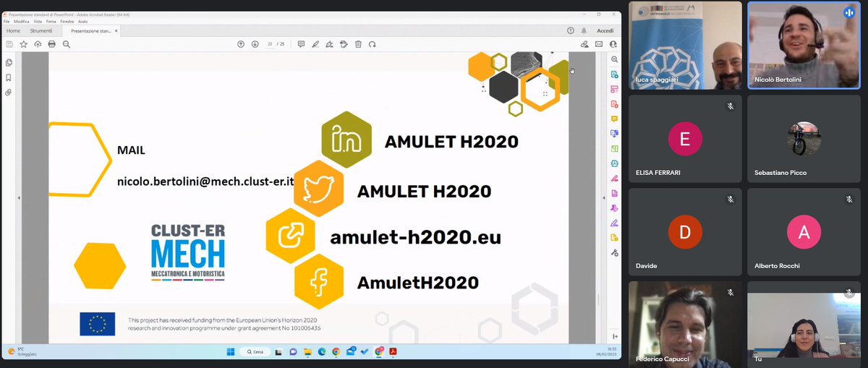Click the zoom search tool in right pane
Image resolution: width=868 pixels, height=368 pixels.
coord(614,60)
